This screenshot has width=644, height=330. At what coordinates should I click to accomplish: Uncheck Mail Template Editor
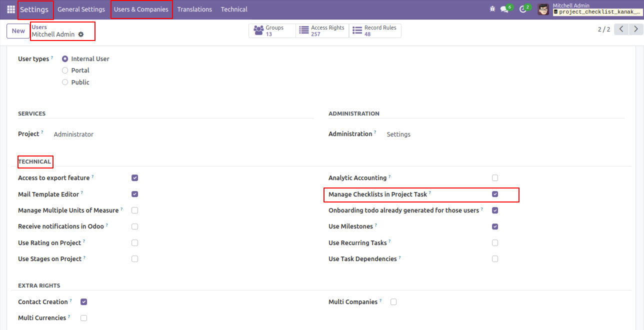(x=135, y=194)
